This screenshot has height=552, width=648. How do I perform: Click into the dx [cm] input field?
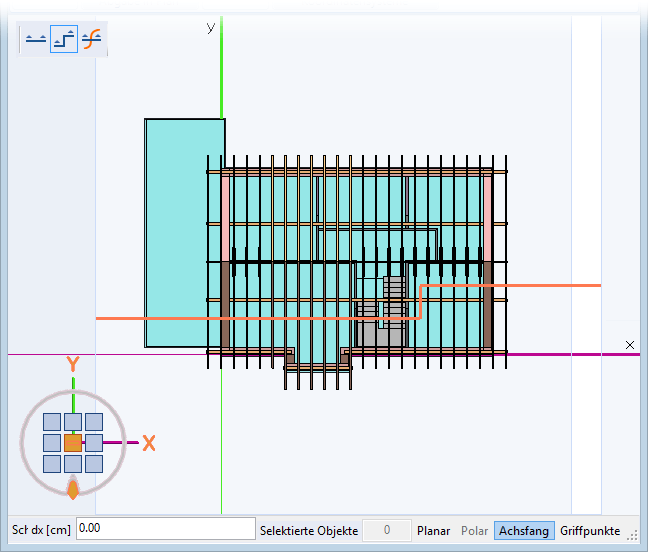click(166, 528)
